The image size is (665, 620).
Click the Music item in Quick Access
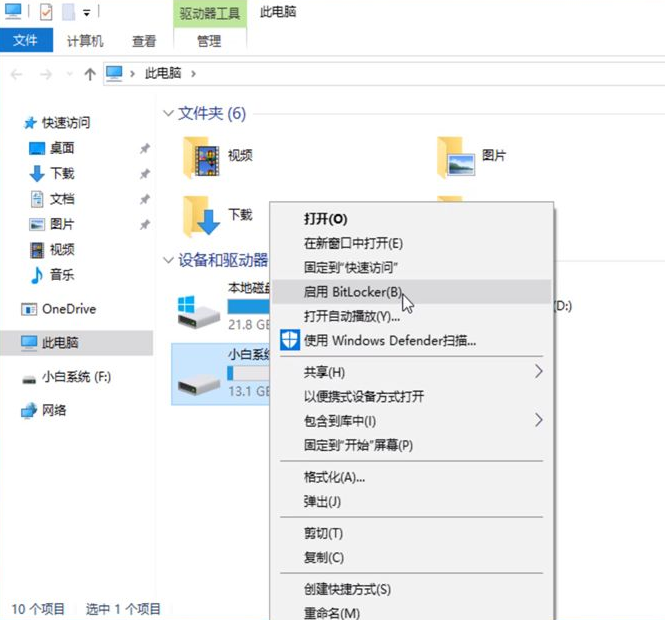61,275
